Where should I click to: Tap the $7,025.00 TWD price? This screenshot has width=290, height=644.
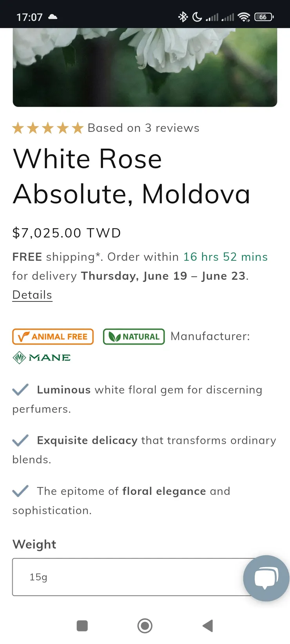pyautogui.click(x=67, y=233)
